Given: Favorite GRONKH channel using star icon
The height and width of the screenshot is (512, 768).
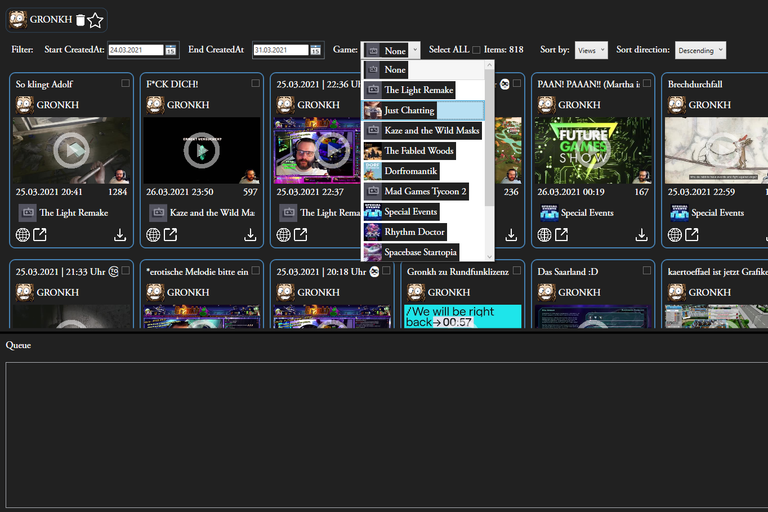Looking at the screenshot, I should tap(95, 20).
